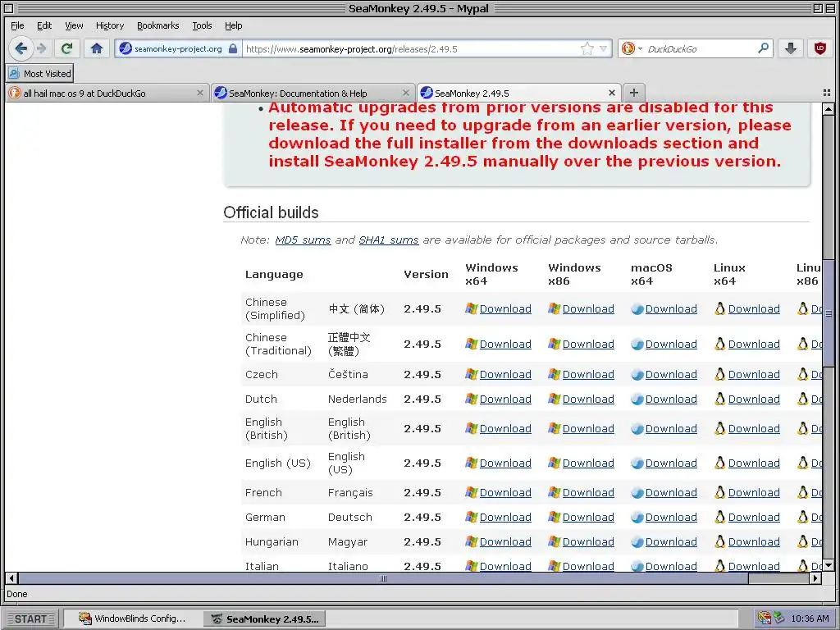The height and width of the screenshot is (630, 840).
Task: Show the tab groups icon at tab bar end
Action: [x=827, y=94]
